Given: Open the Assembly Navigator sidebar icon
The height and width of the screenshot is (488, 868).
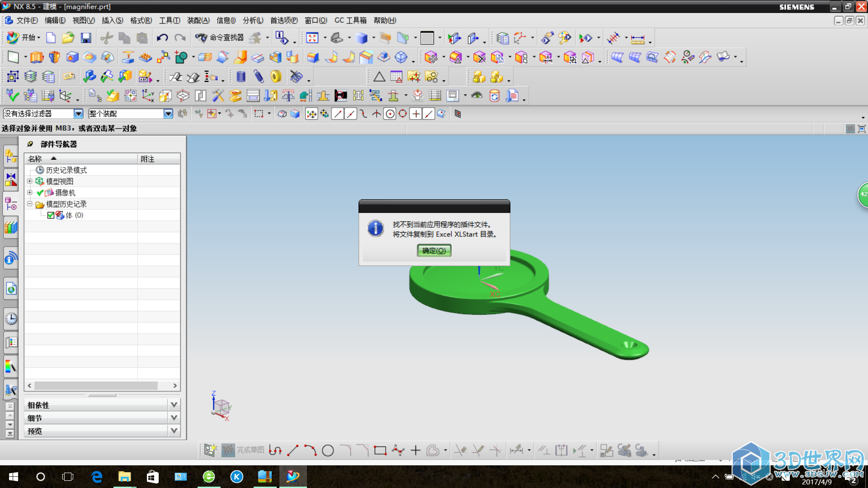Looking at the screenshot, I should coord(11,157).
